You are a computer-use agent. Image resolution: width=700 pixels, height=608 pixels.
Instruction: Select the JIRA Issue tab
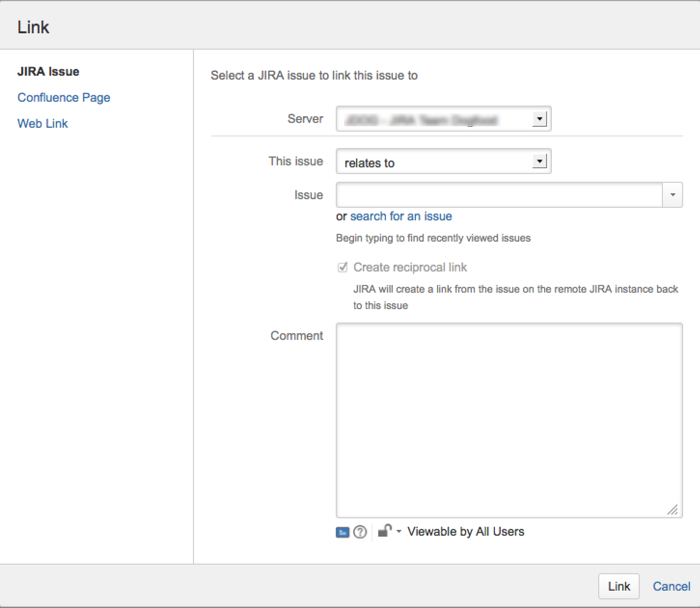48,71
